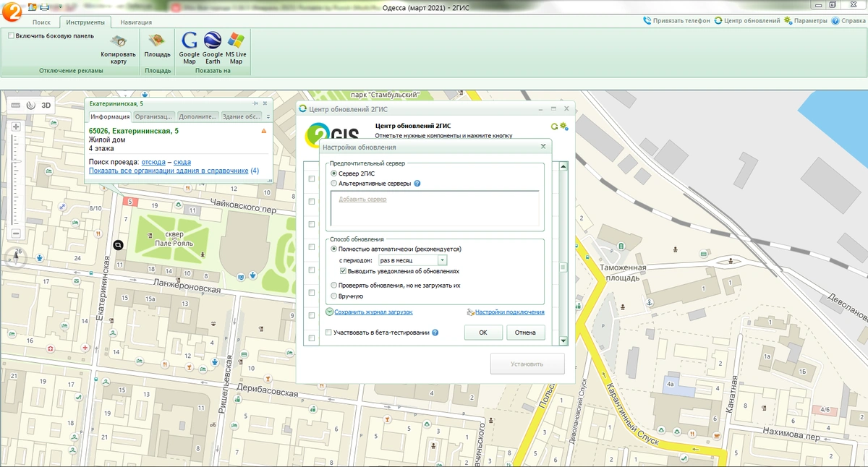Enable Включить боковую панель checkbox
Image resolution: width=868 pixels, height=467 pixels.
pos(12,35)
